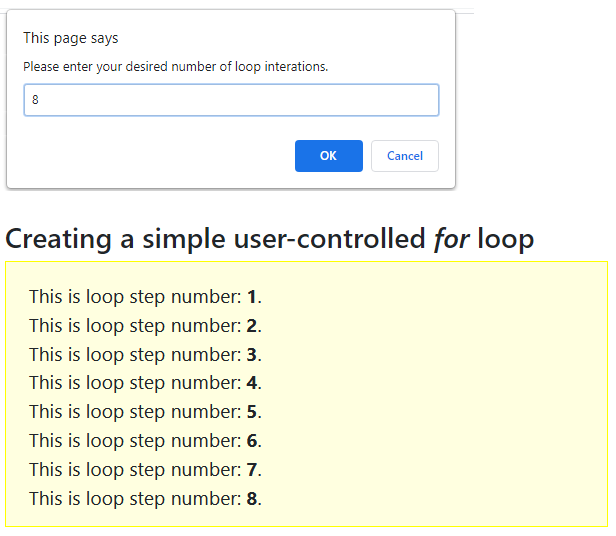This screenshot has width=616, height=536.
Task: Select the 'loop step number: 1' line
Action: coord(145,297)
